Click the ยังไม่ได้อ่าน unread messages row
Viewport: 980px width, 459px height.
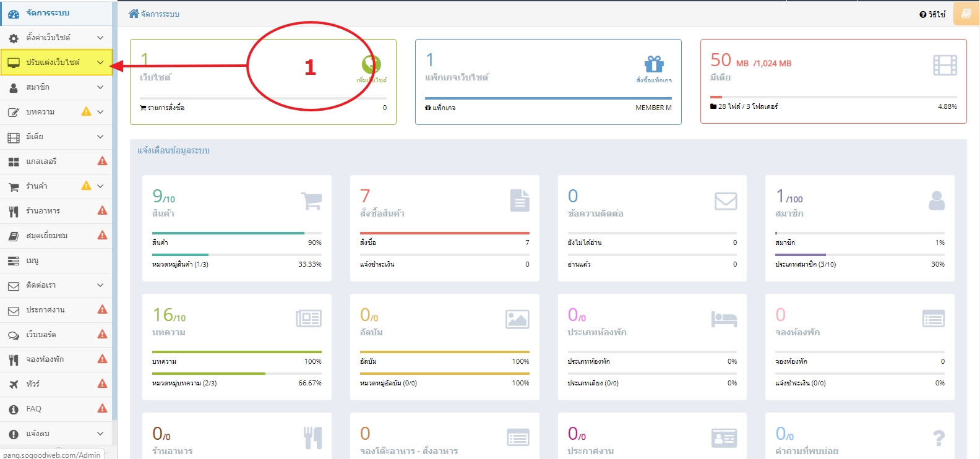coord(652,242)
